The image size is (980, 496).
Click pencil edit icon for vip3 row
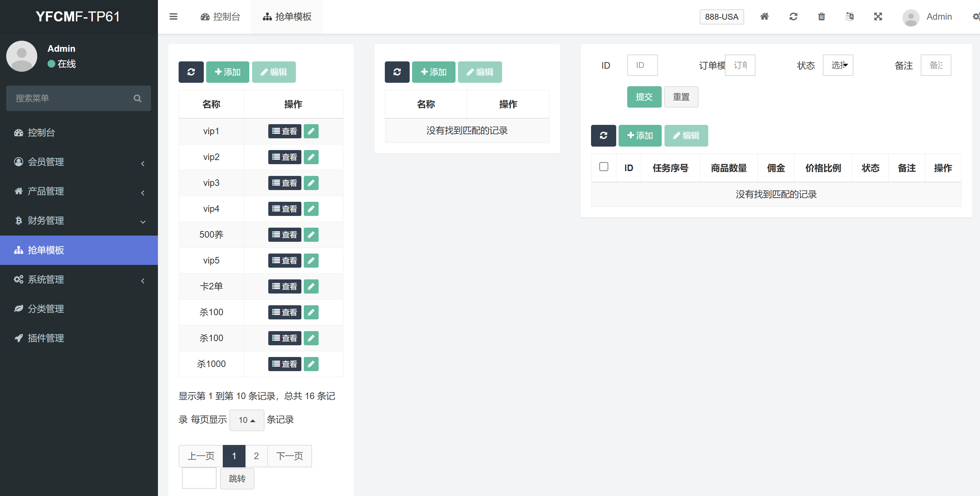click(311, 183)
